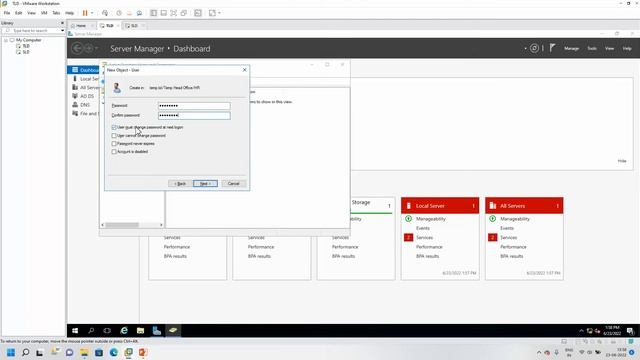This screenshot has width=640, height=360.
Task: Enable Password never expires checkbox
Action: 114,144
